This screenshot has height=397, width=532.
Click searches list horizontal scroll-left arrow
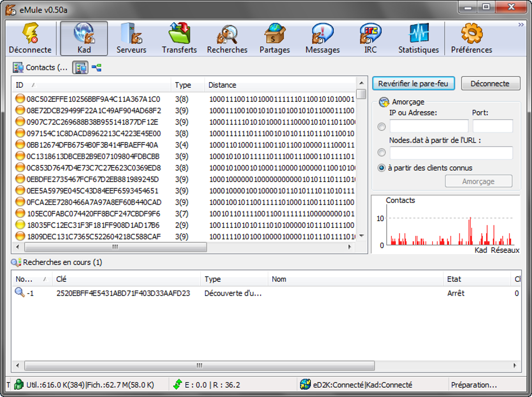pos(18,366)
